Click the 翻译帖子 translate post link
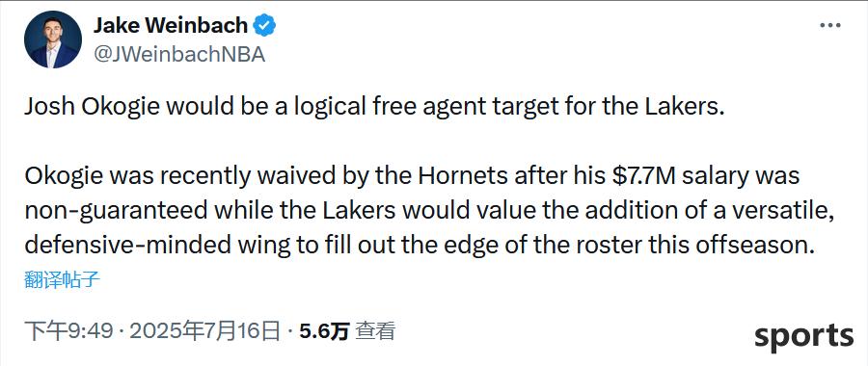Screen dimensions: 868x366 point(62,280)
